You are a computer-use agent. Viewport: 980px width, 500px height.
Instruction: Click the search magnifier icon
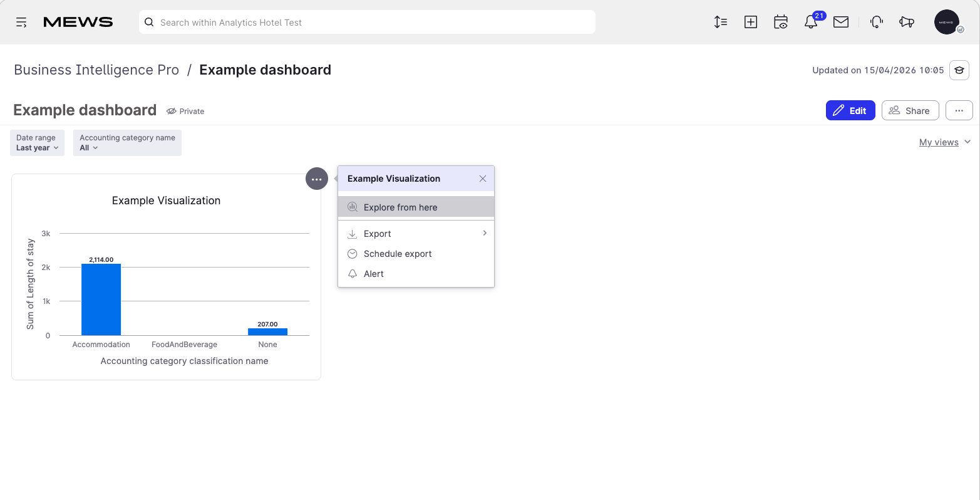[149, 23]
